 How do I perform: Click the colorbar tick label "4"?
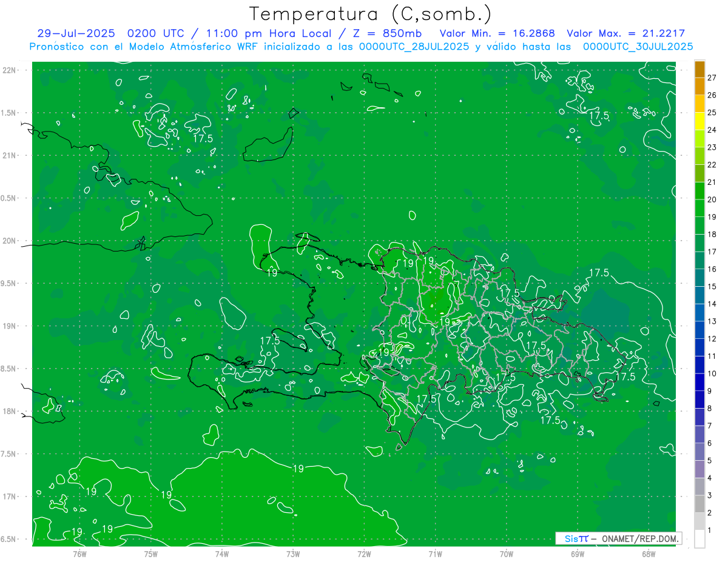[710, 478]
